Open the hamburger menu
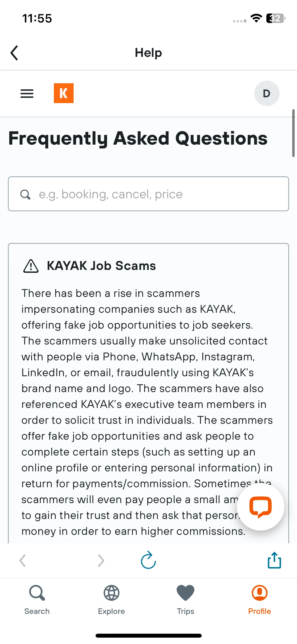 (27, 94)
